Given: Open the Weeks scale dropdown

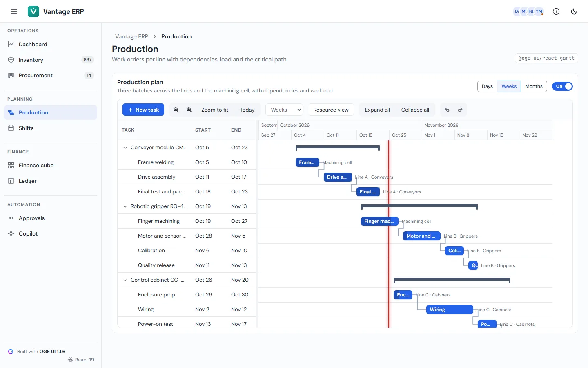Looking at the screenshot, I should tap(284, 110).
